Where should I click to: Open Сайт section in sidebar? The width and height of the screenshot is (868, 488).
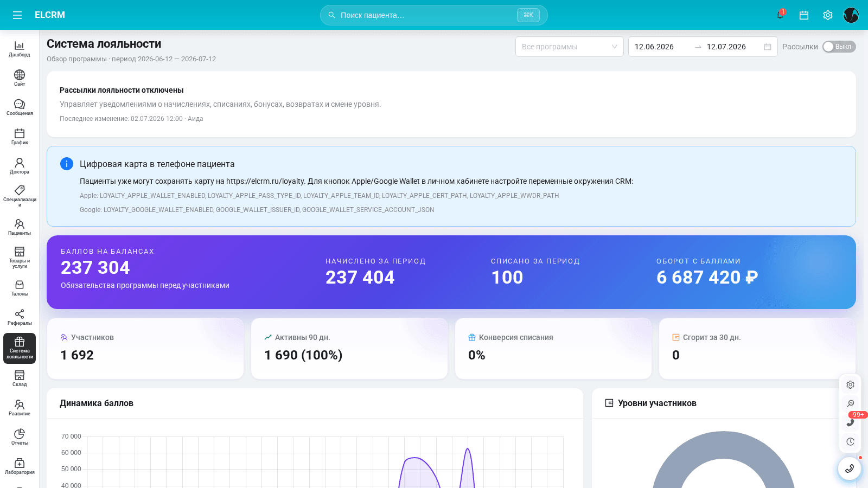[x=20, y=78]
